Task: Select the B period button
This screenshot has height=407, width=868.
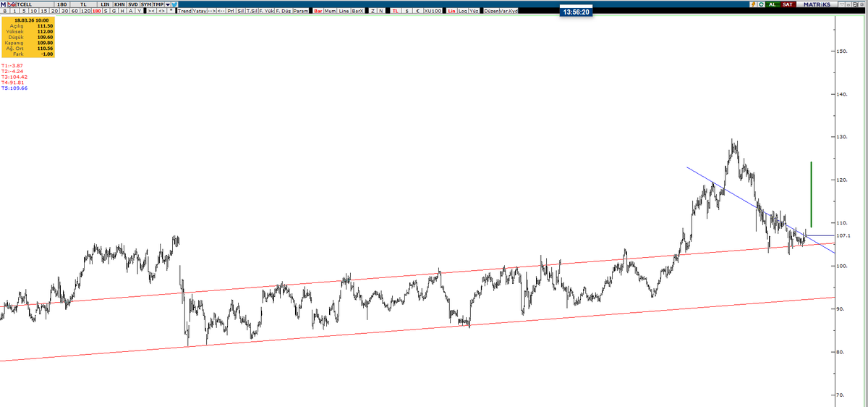Action: pyautogui.click(x=5, y=12)
